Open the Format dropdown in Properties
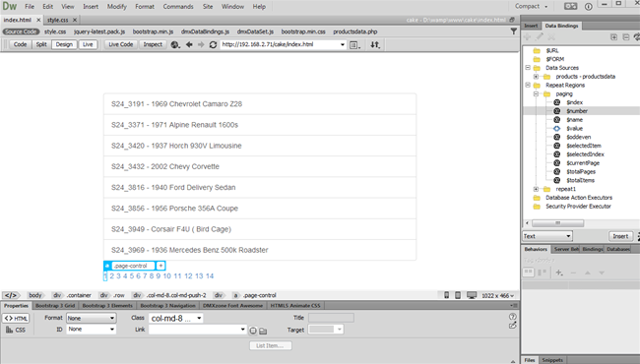This screenshot has width=640, height=364. [x=91, y=318]
